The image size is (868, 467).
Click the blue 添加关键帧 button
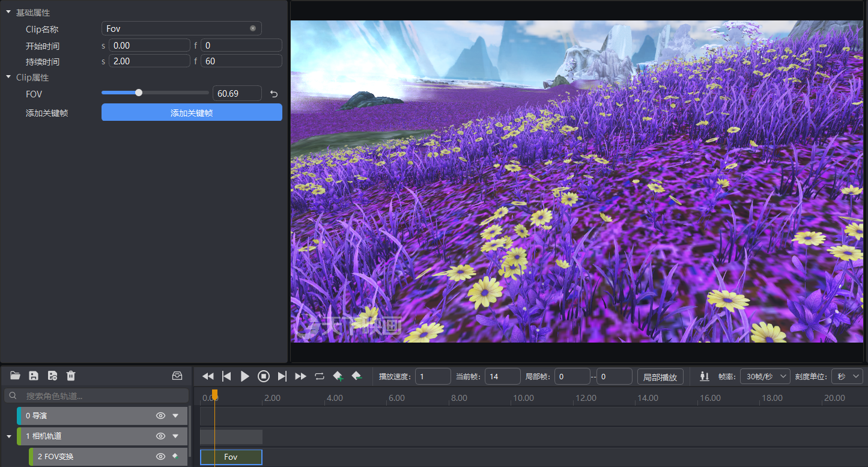click(192, 112)
